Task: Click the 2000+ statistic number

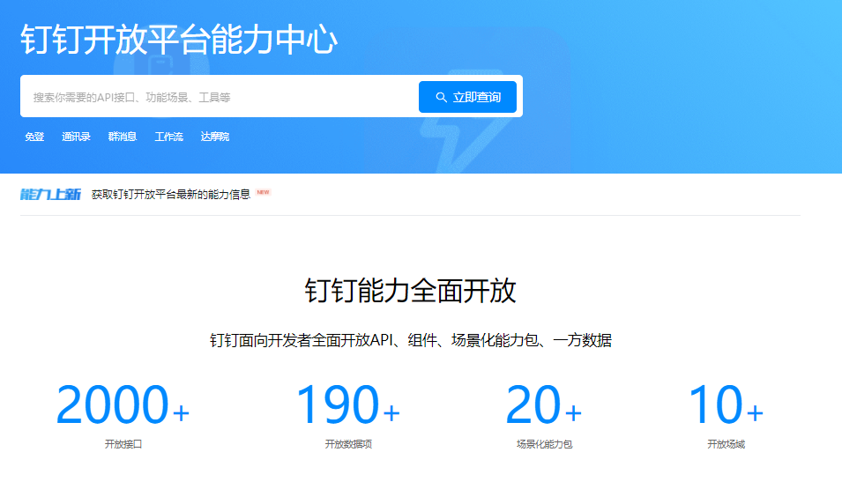Action: pos(123,404)
